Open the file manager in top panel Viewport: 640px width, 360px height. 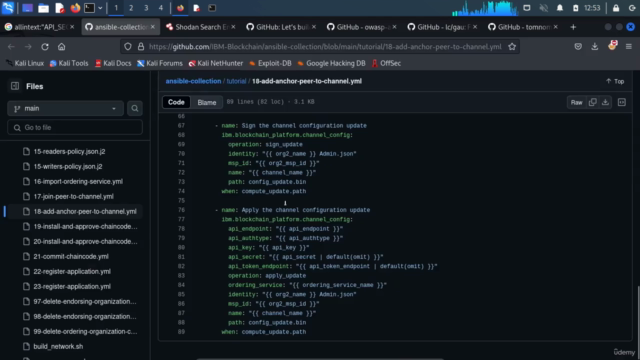point(43,8)
